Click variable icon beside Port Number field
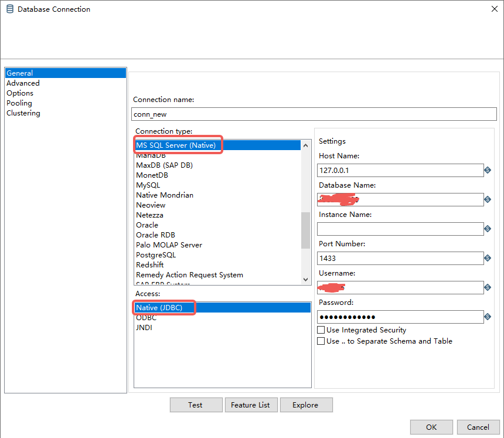Viewport: 504px width, 438px height. (487, 258)
